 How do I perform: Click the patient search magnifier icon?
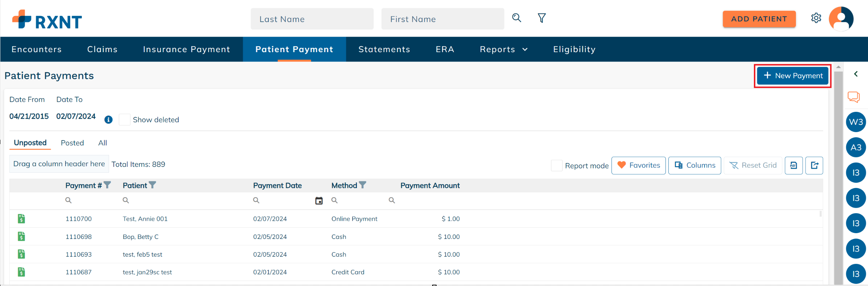pyautogui.click(x=517, y=18)
